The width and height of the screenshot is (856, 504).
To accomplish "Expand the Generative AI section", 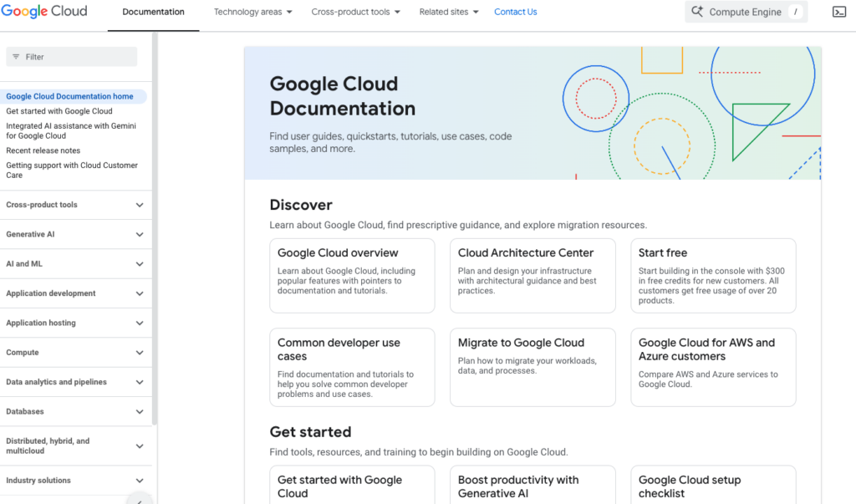I will pos(75,234).
